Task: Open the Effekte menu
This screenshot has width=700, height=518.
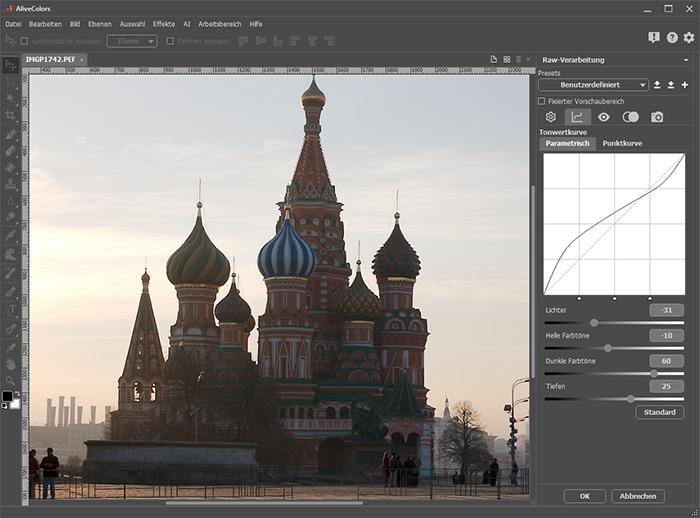Action: tap(164, 24)
